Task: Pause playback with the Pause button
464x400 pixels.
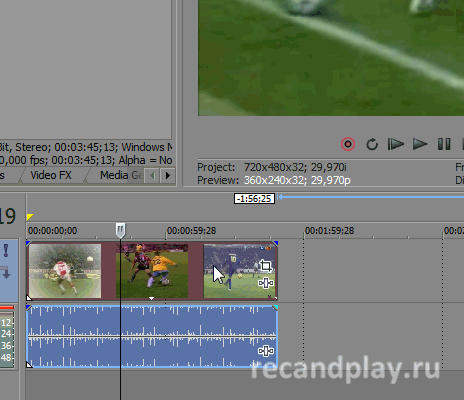Action: (444, 144)
